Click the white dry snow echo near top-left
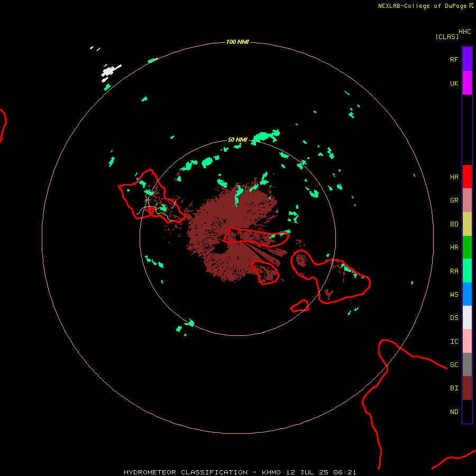 tap(109, 71)
